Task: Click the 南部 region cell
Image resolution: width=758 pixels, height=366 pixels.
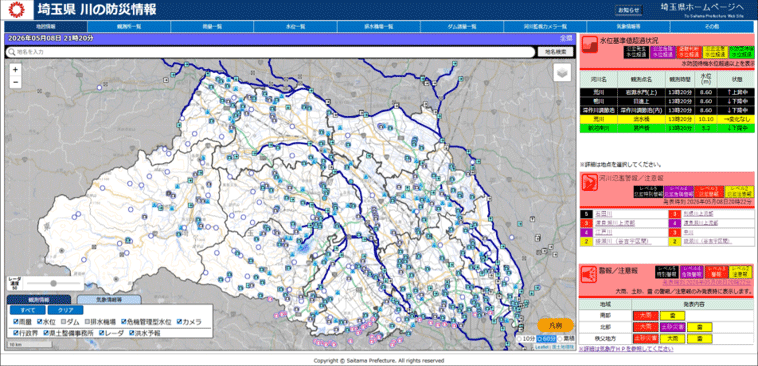Action: tap(605, 316)
